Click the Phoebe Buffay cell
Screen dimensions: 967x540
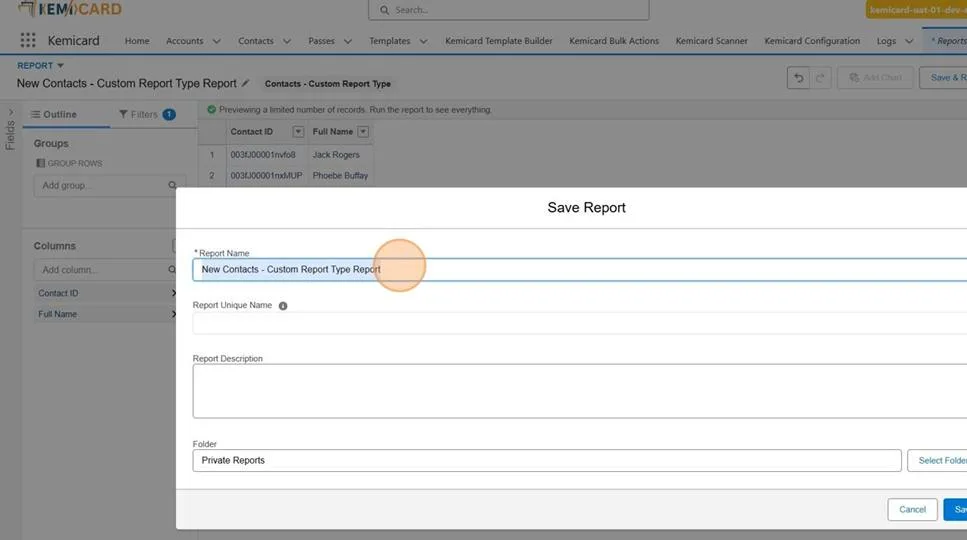(x=340, y=176)
